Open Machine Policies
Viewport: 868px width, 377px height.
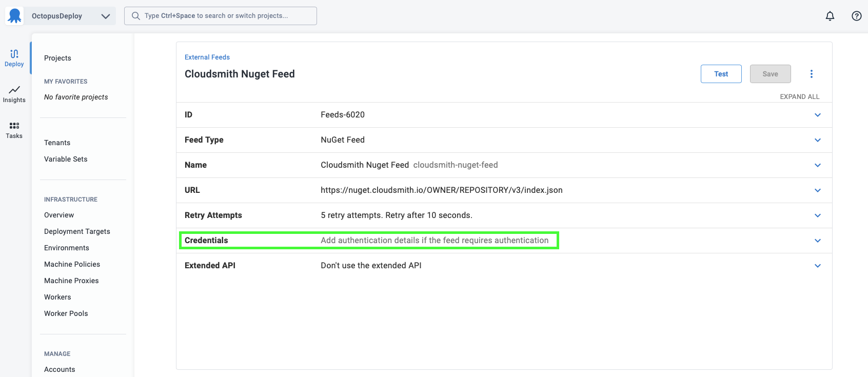click(72, 264)
